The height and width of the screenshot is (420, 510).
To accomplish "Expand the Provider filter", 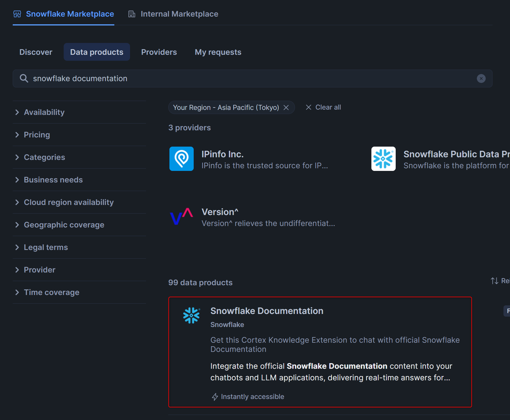I will coord(79,270).
